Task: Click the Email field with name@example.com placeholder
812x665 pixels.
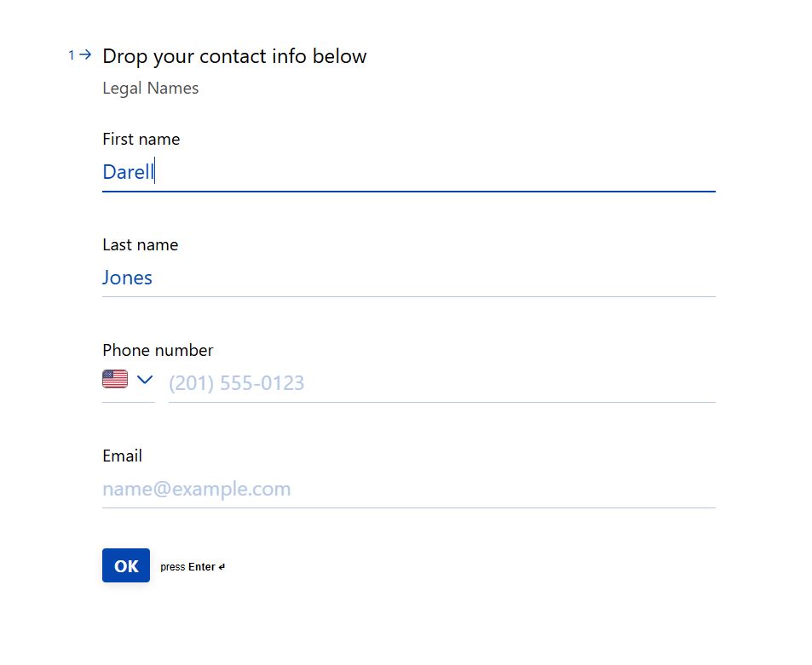Action: [x=409, y=489]
